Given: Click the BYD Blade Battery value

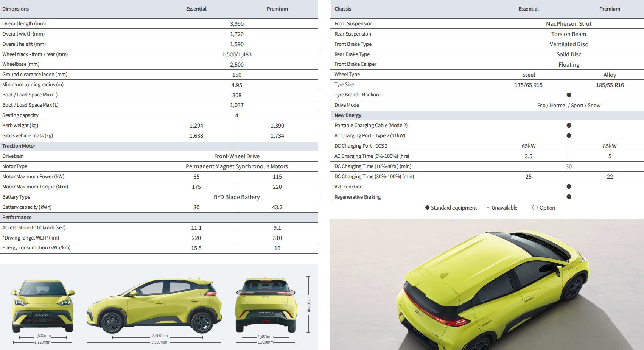Looking at the screenshot, I should pyautogui.click(x=236, y=197).
